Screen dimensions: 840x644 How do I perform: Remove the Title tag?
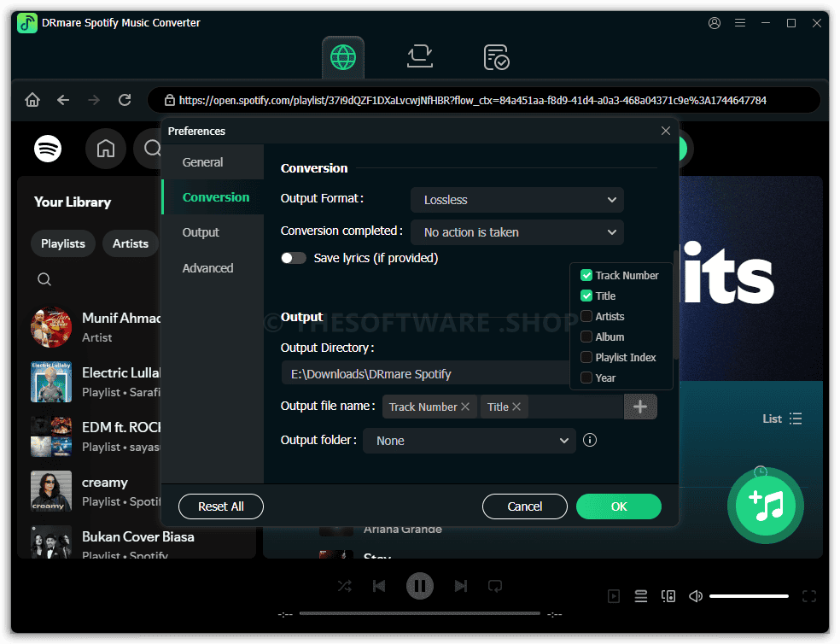516,407
